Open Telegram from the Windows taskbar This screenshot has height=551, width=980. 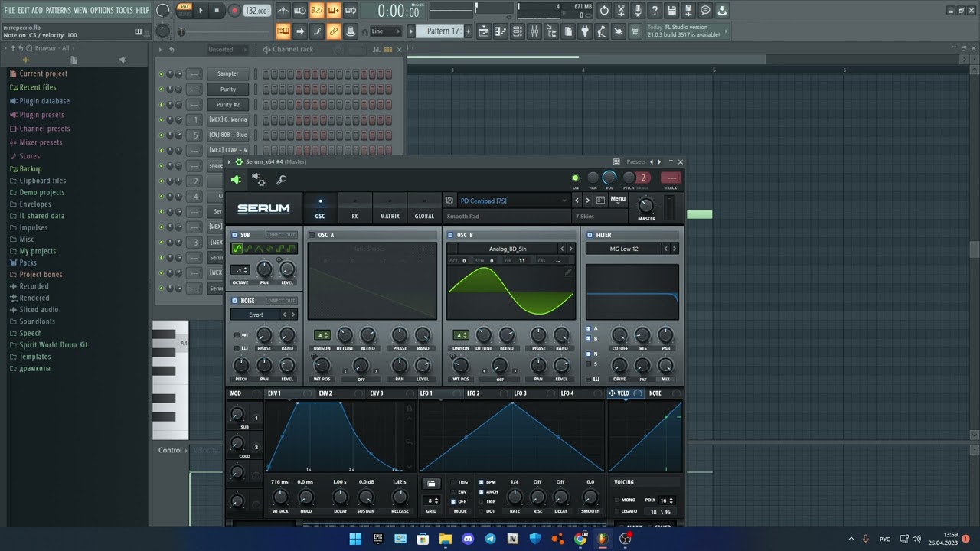[490, 539]
